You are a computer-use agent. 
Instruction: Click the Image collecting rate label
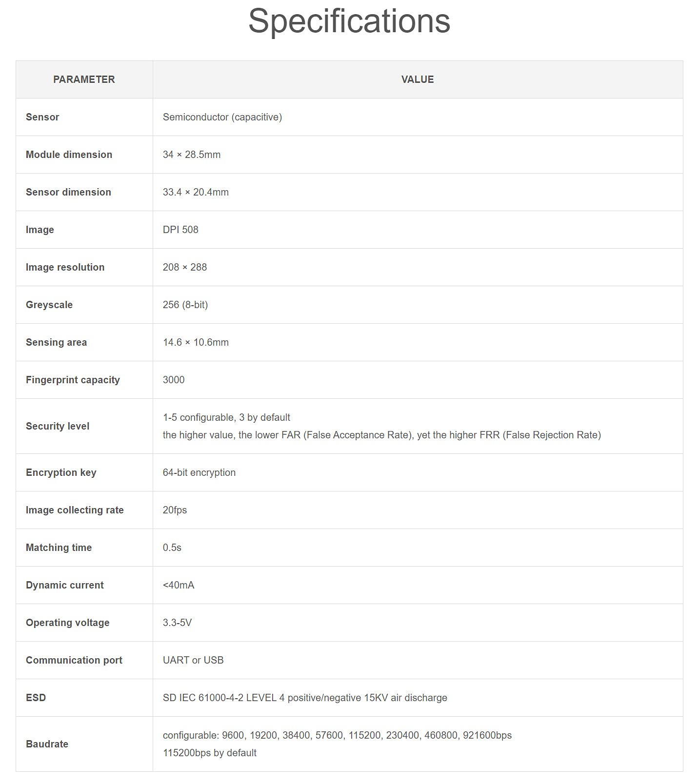tap(75, 510)
